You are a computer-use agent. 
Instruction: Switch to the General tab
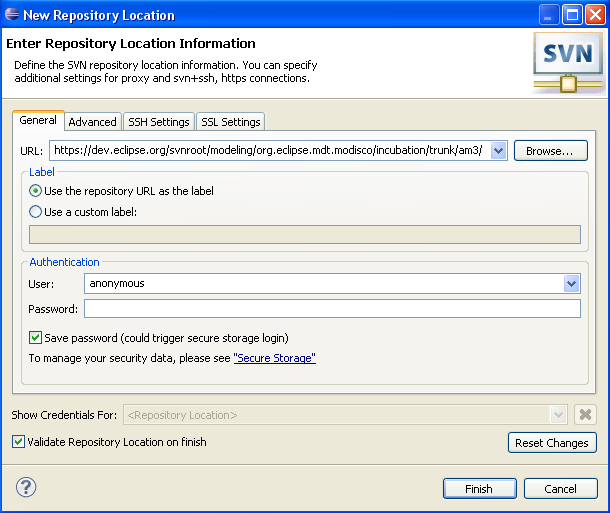click(x=38, y=120)
